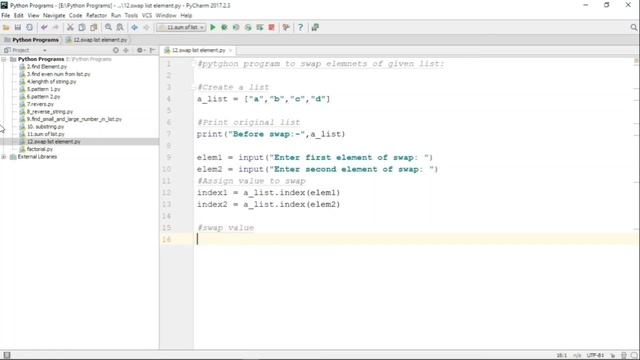640x360 pixels.
Task: Click Run with Coverage icon
Action: [x=236, y=27]
